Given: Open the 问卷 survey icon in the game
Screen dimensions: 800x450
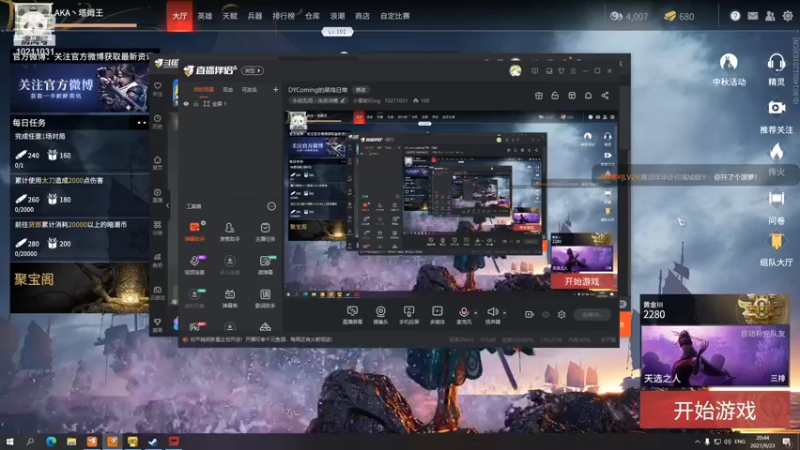Looking at the screenshot, I should click(x=776, y=207).
